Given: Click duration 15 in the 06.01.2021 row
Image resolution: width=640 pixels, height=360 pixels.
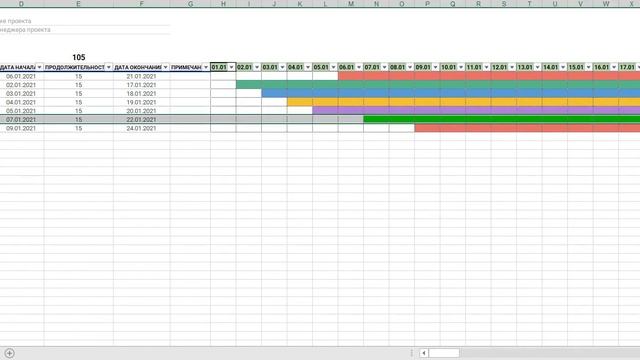Looking at the screenshot, I should click(78, 76).
